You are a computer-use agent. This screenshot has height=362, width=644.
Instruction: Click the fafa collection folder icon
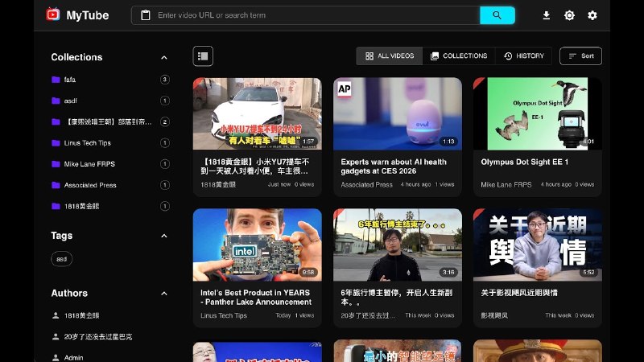pyautogui.click(x=56, y=80)
